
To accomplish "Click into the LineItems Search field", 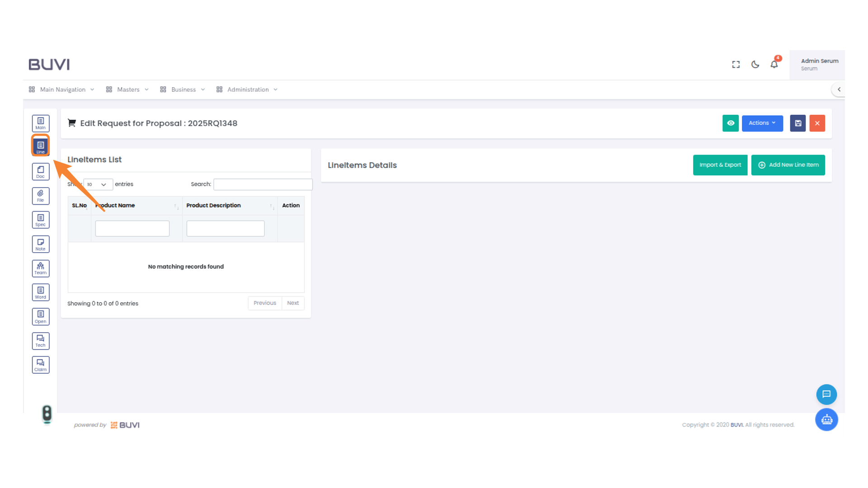I will (x=263, y=184).
